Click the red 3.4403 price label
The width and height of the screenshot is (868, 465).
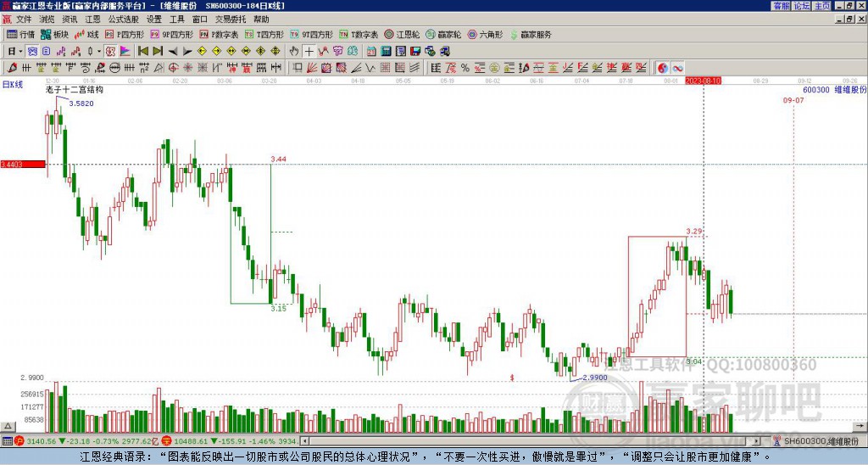(x=23, y=165)
